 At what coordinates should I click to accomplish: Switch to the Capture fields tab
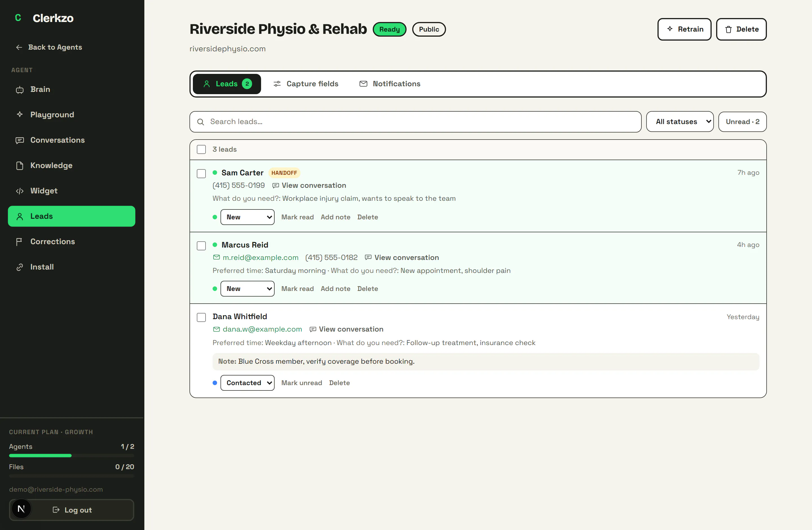point(306,84)
